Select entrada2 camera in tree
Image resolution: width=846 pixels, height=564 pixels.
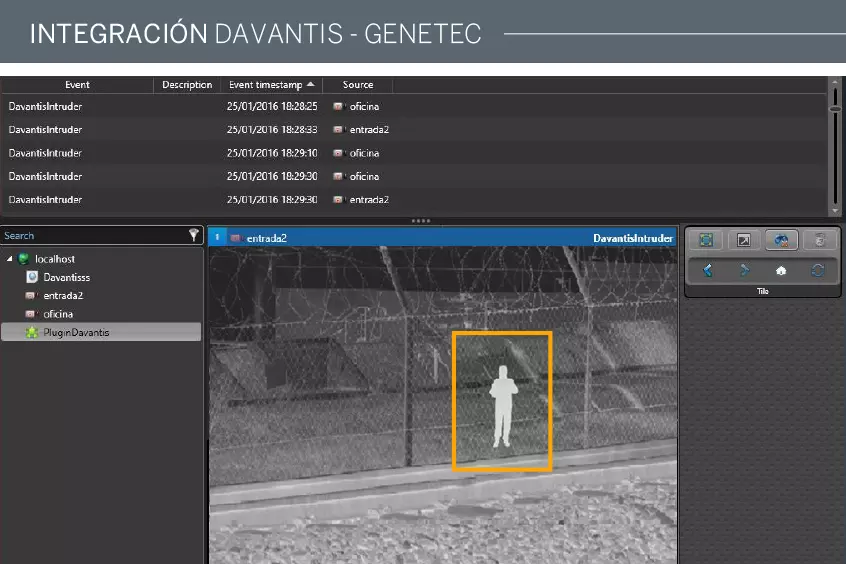pyautogui.click(x=63, y=296)
